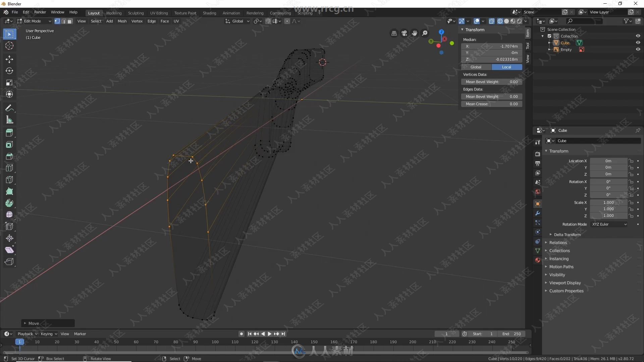Select the Scale tool
This screenshot has height=362, width=644.
(9, 83)
